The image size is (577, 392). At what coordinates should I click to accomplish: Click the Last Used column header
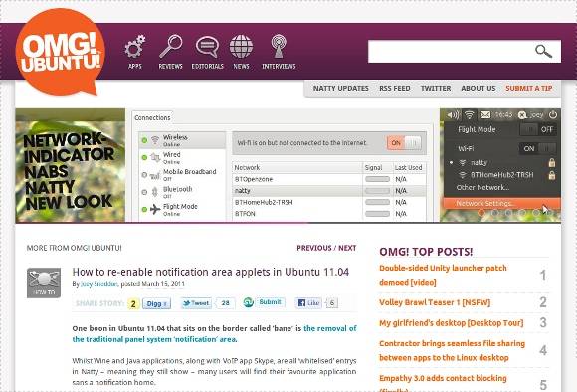409,167
